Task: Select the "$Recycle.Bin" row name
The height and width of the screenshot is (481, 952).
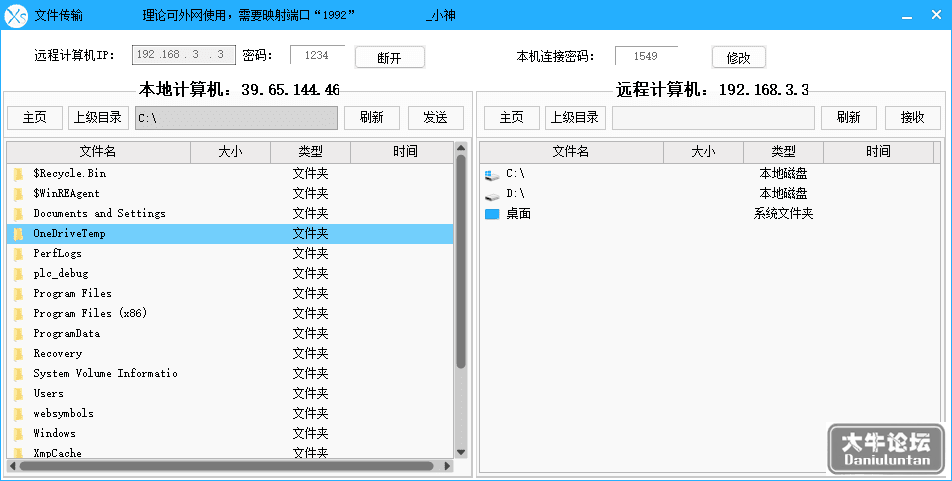Action: 69,173
